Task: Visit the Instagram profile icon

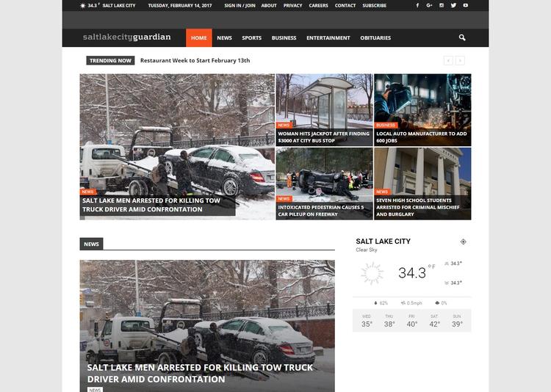Action: [441, 5]
